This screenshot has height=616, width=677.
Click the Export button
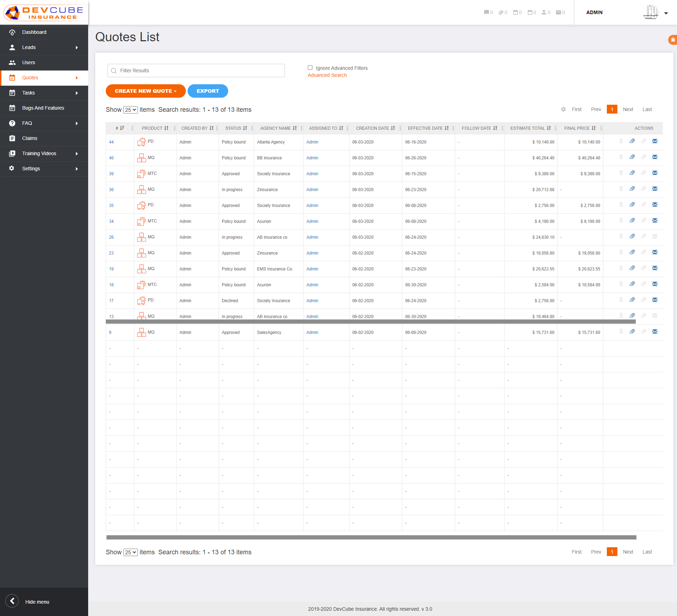coord(208,91)
